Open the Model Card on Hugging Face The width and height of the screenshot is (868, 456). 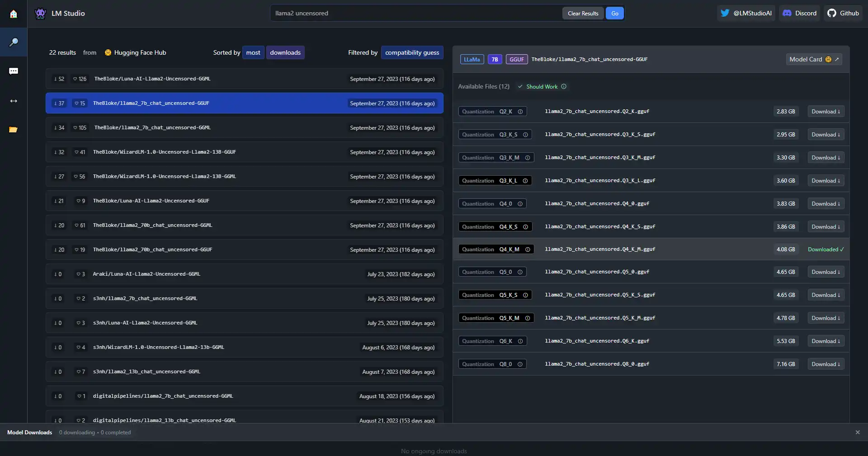click(x=814, y=59)
